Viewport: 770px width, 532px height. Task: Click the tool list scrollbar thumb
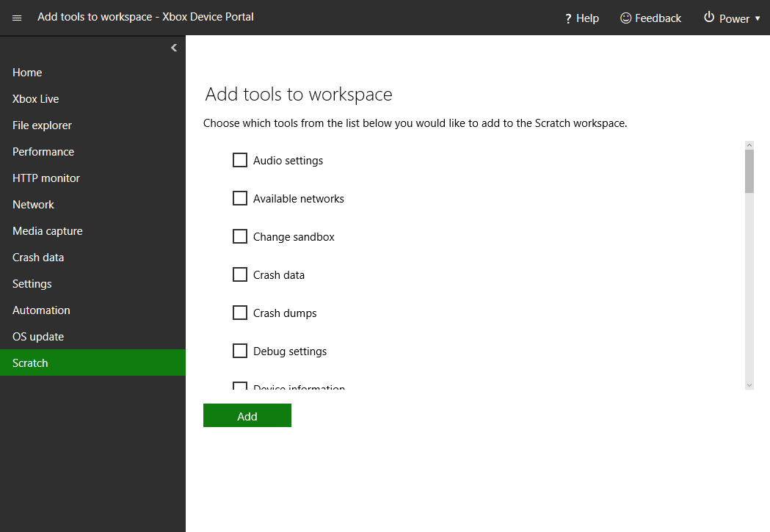(749, 171)
